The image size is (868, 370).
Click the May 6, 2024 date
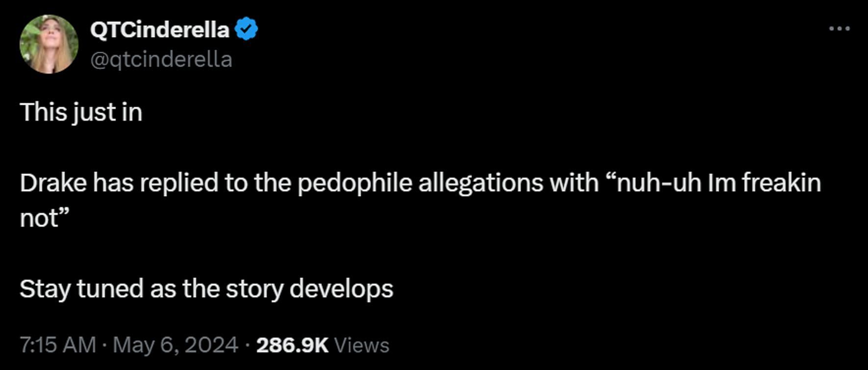(176, 345)
